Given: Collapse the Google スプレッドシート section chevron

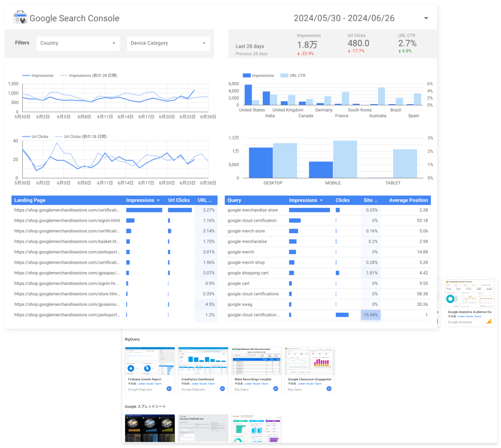Looking at the screenshot, I should (175, 407).
